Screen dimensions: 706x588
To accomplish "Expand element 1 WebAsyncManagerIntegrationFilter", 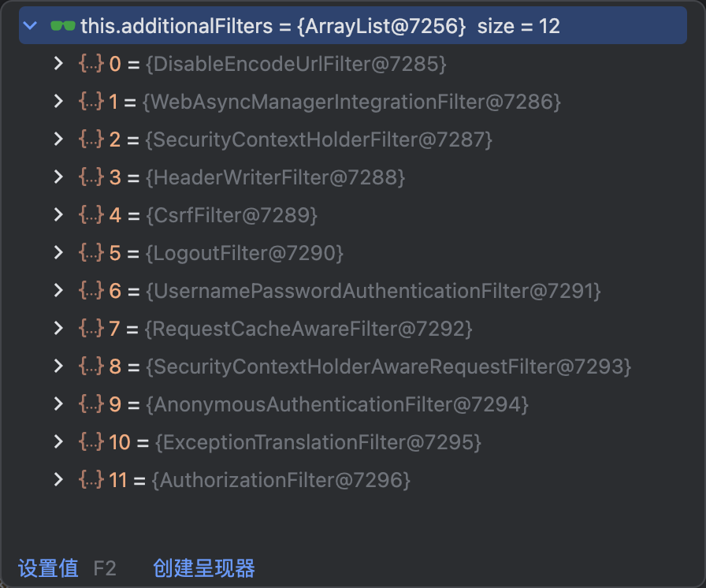I will point(58,102).
